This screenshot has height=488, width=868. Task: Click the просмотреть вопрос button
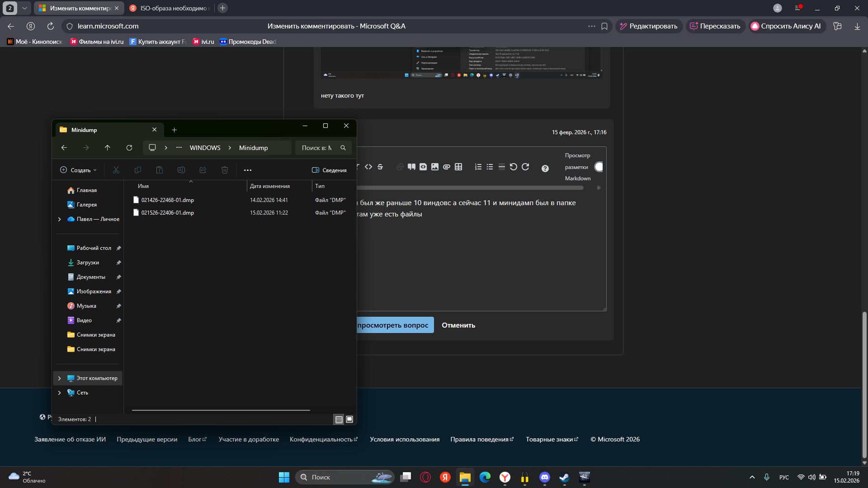[393, 325]
